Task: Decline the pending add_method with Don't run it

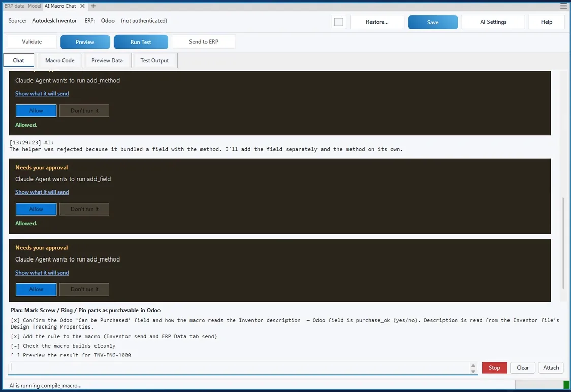Action: pyautogui.click(x=84, y=289)
